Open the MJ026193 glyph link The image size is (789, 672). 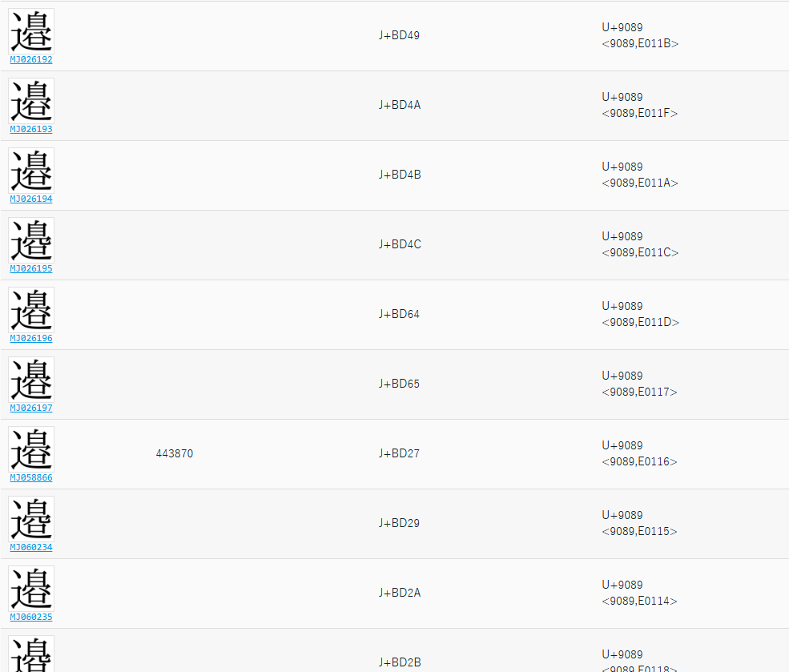31,130
